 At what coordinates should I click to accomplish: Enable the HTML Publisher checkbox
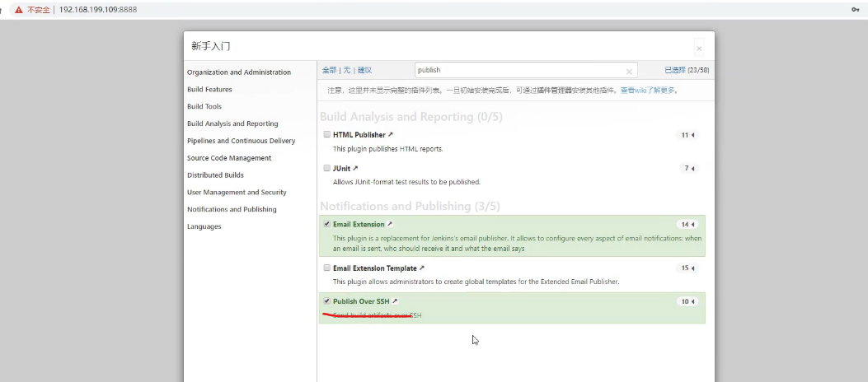327,134
